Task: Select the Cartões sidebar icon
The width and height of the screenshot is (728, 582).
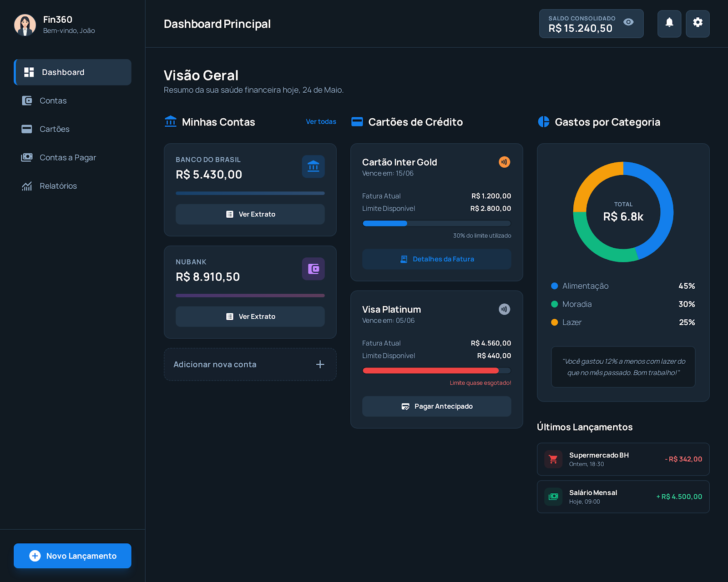Action: [27, 129]
